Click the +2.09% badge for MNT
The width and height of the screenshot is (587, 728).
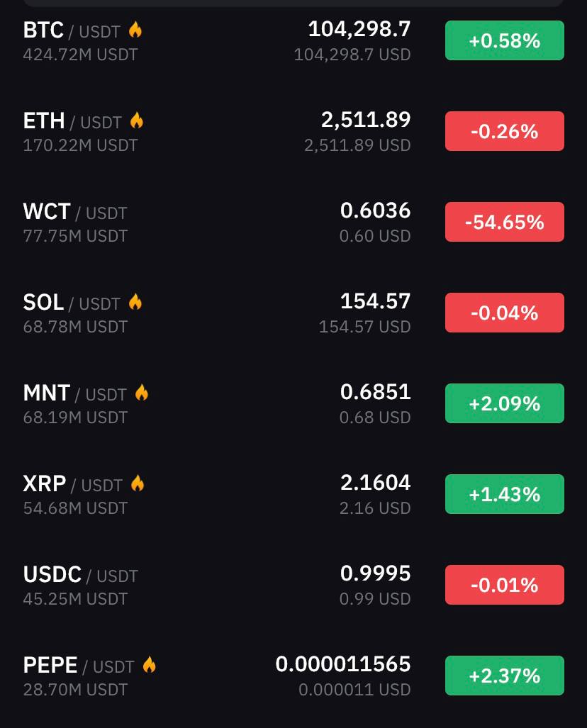[504, 403]
